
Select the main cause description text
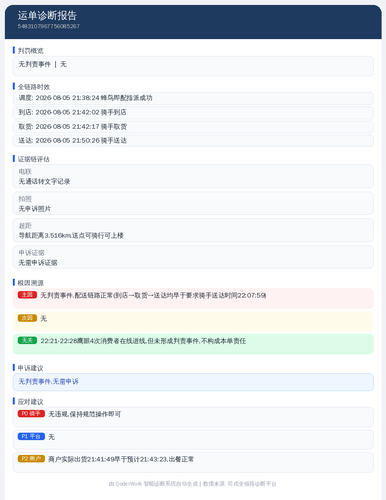pyautogui.click(x=153, y=295)
